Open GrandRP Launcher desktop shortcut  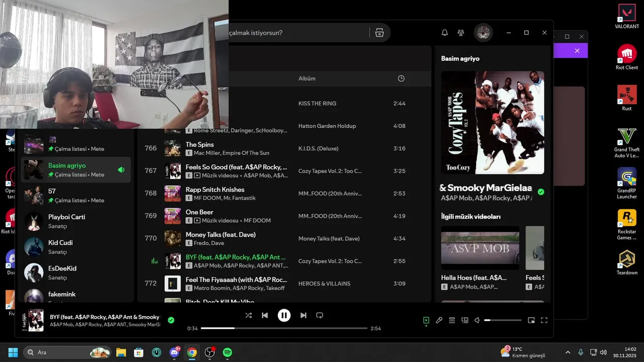click(627, 184)
